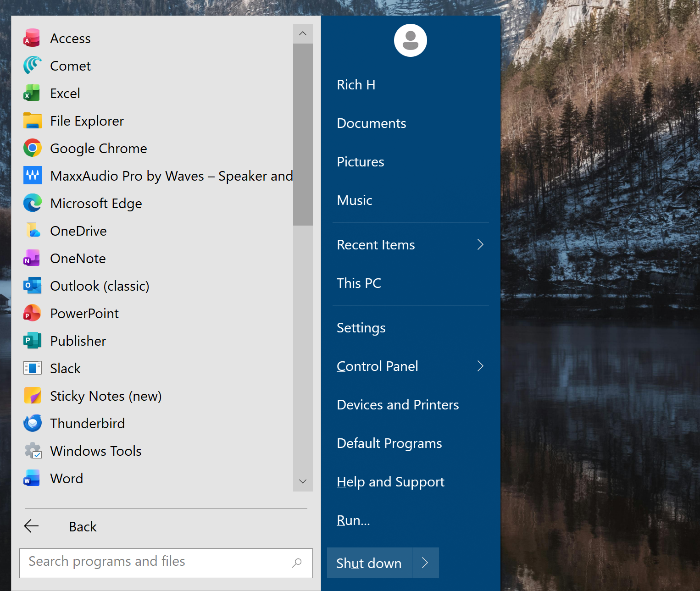This screenshot has height=591, width=700.
Task: Click the Back arrow icon
Action: tap(31, 526)
